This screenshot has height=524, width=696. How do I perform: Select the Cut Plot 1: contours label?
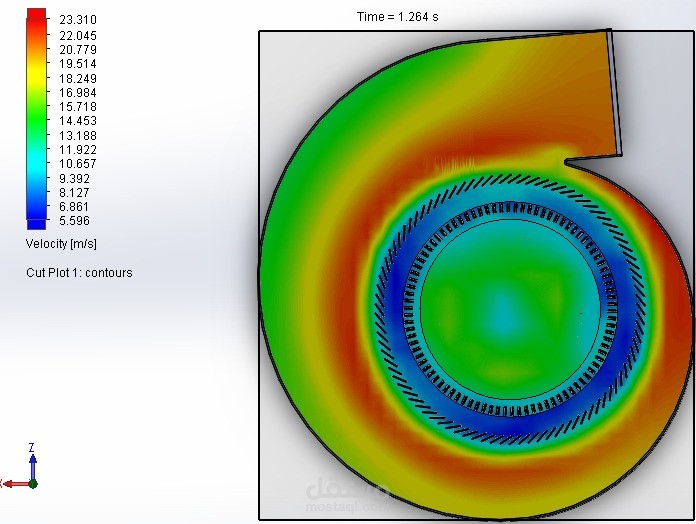coord(79,272)
